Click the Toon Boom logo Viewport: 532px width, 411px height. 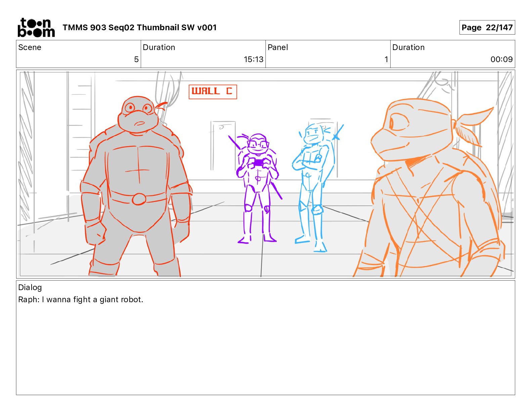[x=36, y=28]
